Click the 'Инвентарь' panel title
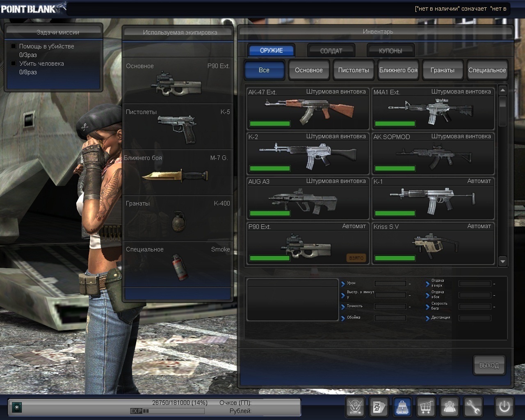The image size is (525, 420). [x=378, y=32]
